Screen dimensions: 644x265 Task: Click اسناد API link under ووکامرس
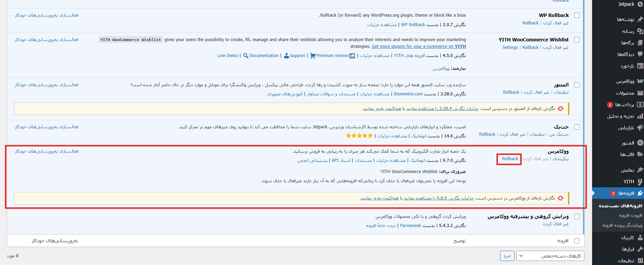[x=341, y=160]
